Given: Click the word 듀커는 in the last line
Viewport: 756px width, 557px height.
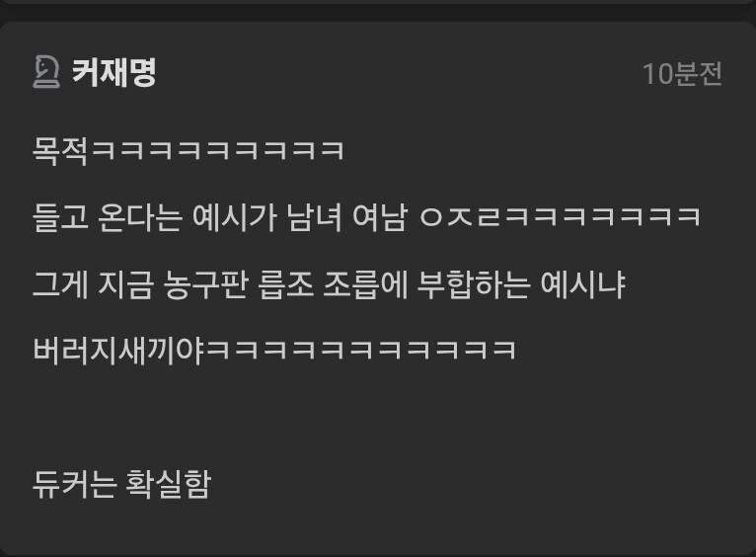Looking at the screenshot, I should point(75,484).
